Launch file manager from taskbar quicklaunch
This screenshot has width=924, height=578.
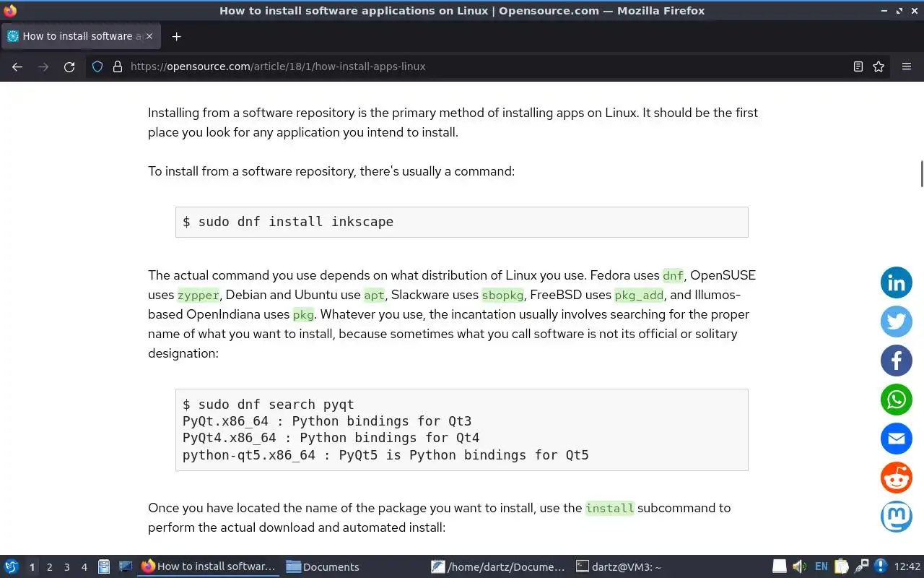coord(104,566)
